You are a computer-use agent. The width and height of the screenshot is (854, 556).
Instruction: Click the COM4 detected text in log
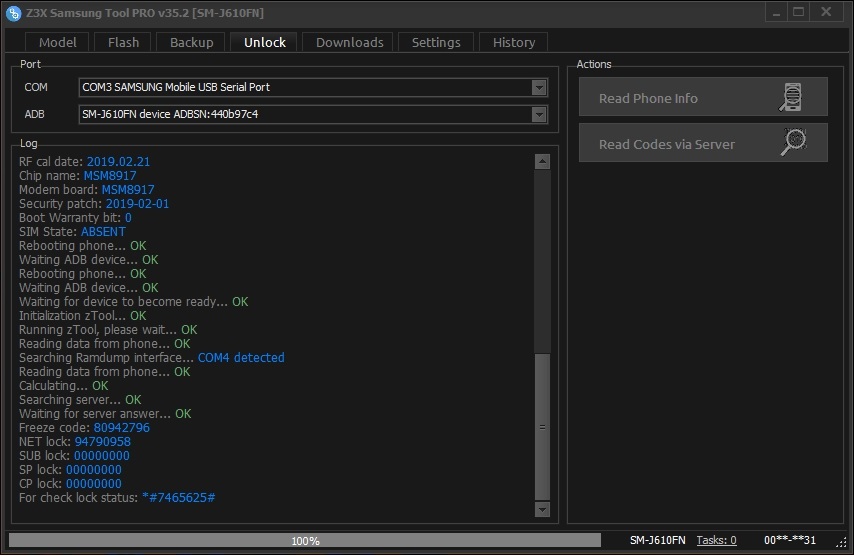tap(241, 358)
